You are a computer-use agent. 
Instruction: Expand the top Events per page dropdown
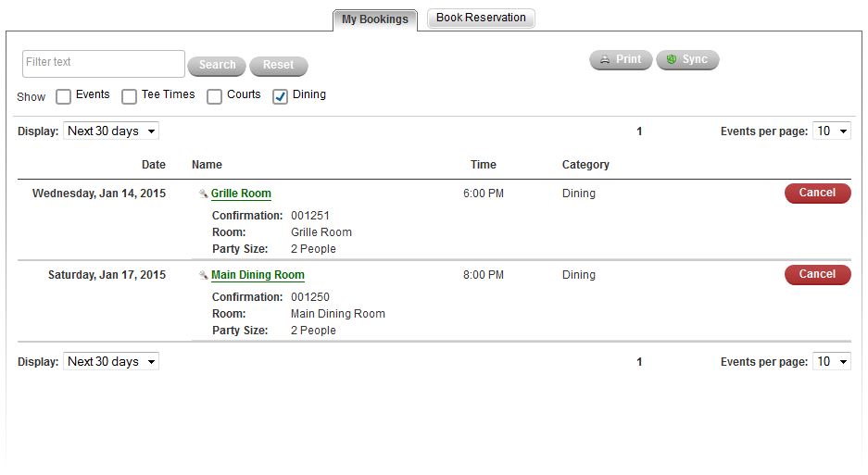click(x=831, y=131)
